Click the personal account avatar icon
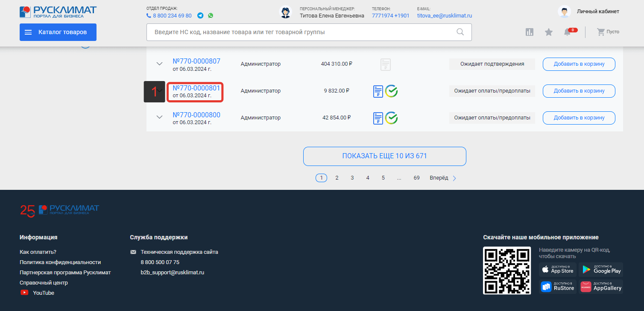644x311 pixels. [x=565, y=12]
